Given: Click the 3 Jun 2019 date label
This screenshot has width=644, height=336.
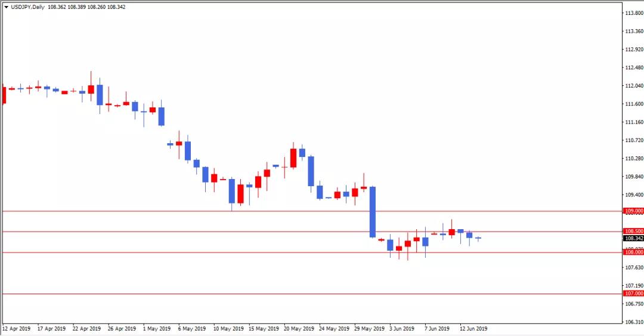Looking at the screenshot, I should (401, 328).
